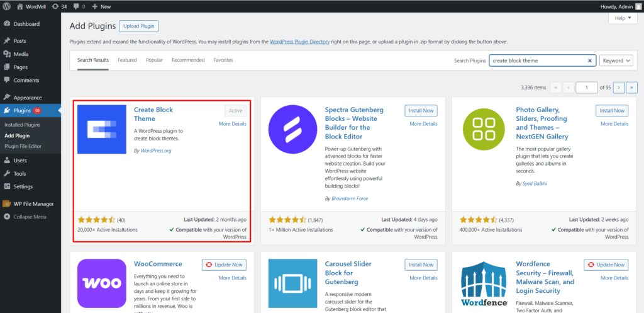This screenshot has height=313, width=644.
Task: Open the Howdy, Admin account avatar
Action: pyautogui.click(x=638, y=6)
